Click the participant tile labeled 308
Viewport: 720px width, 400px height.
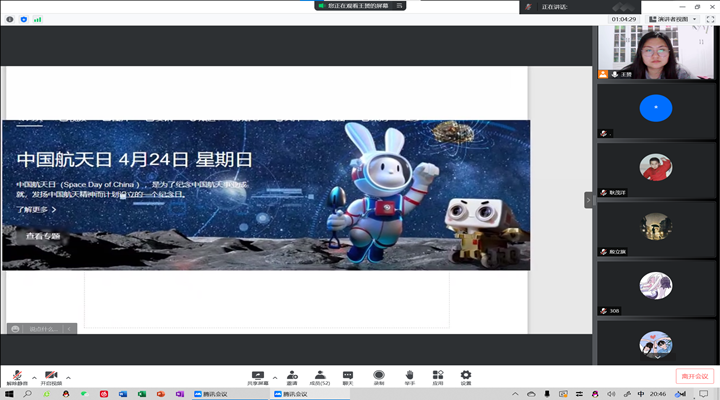pos(656,287)
